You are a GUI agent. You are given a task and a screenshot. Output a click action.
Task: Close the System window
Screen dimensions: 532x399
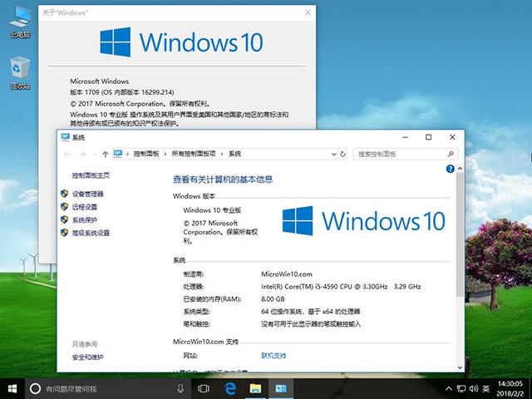point(452,137)
